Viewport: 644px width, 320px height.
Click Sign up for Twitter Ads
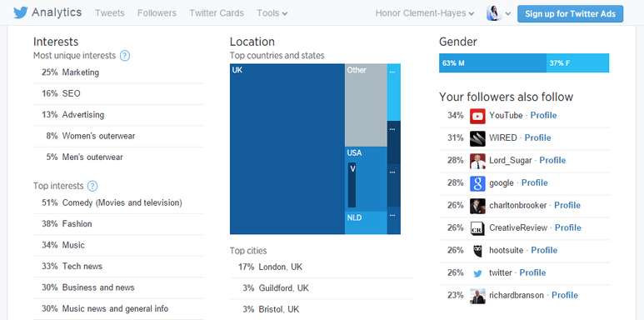click(570, 13)
